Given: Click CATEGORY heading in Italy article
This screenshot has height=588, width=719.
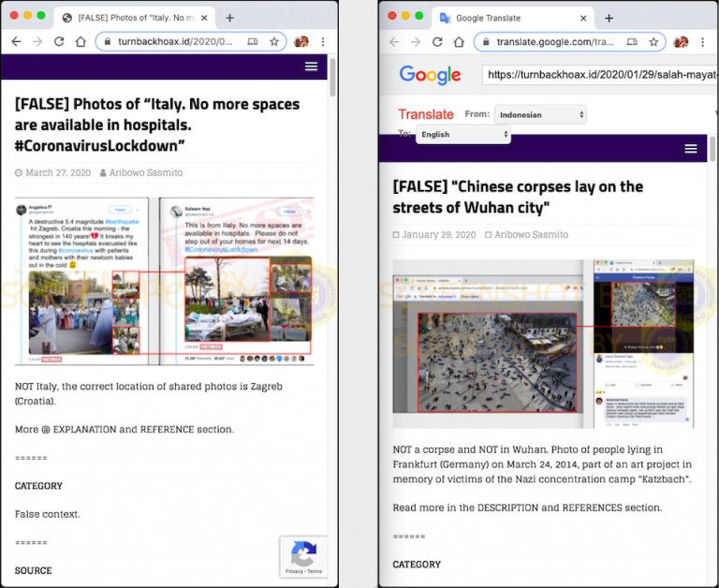Looking at the screenshot, I should click(x=38, y=486).
